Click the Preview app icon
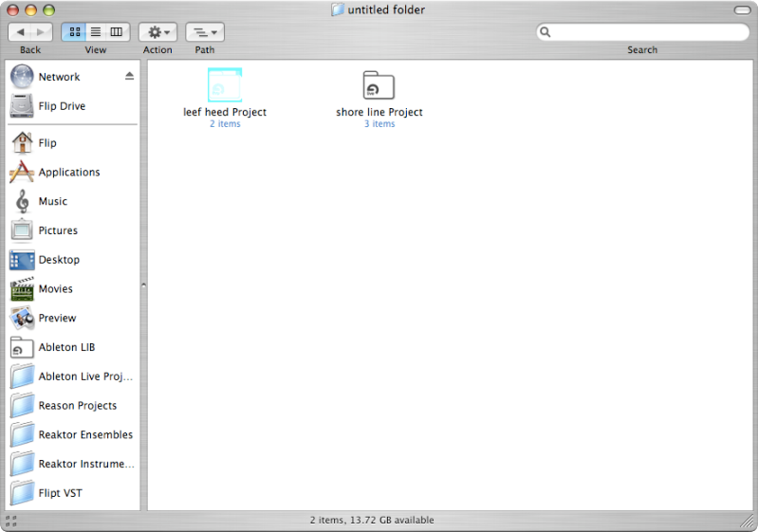 22,318
